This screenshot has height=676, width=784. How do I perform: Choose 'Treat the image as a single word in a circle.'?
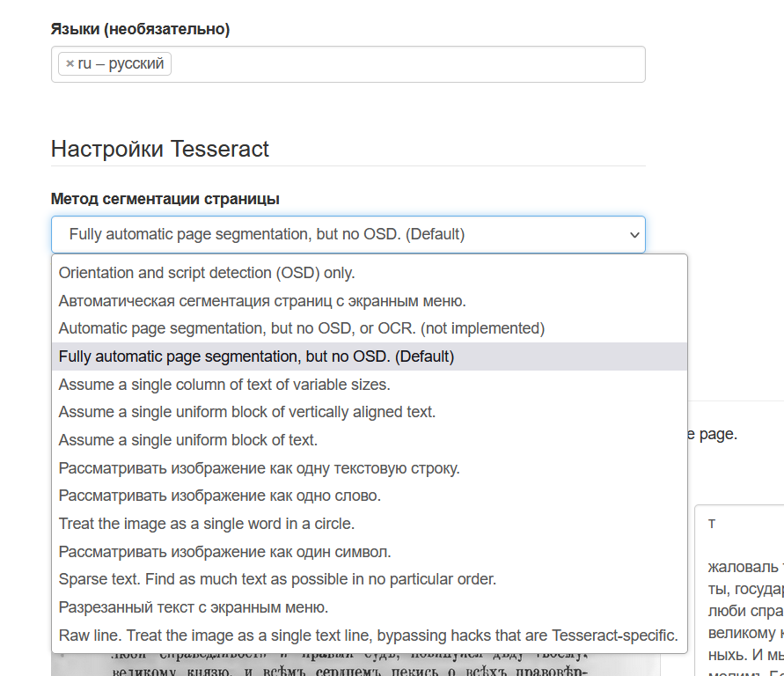(370, 524)
